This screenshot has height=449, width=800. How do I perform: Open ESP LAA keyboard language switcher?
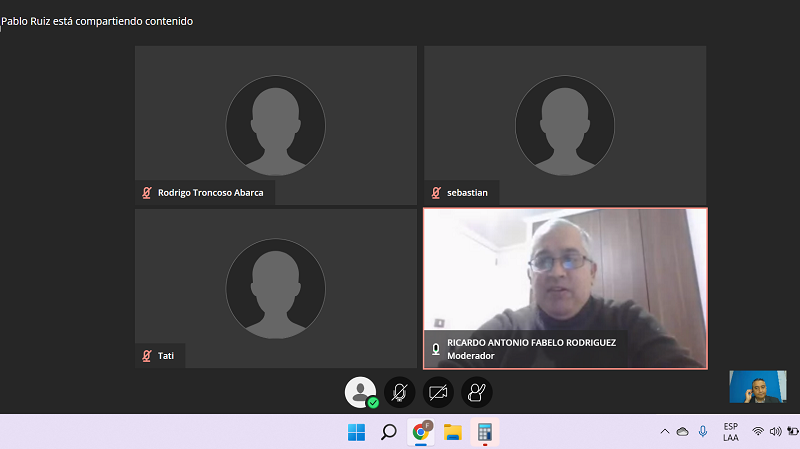pyautogui.click(x=731, y=432)
